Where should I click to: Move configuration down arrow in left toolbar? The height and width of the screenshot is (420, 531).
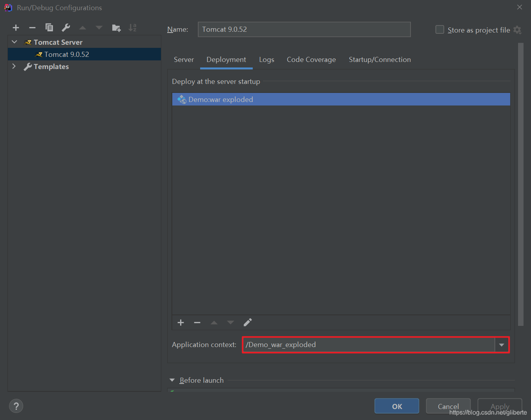click(99, 28)
